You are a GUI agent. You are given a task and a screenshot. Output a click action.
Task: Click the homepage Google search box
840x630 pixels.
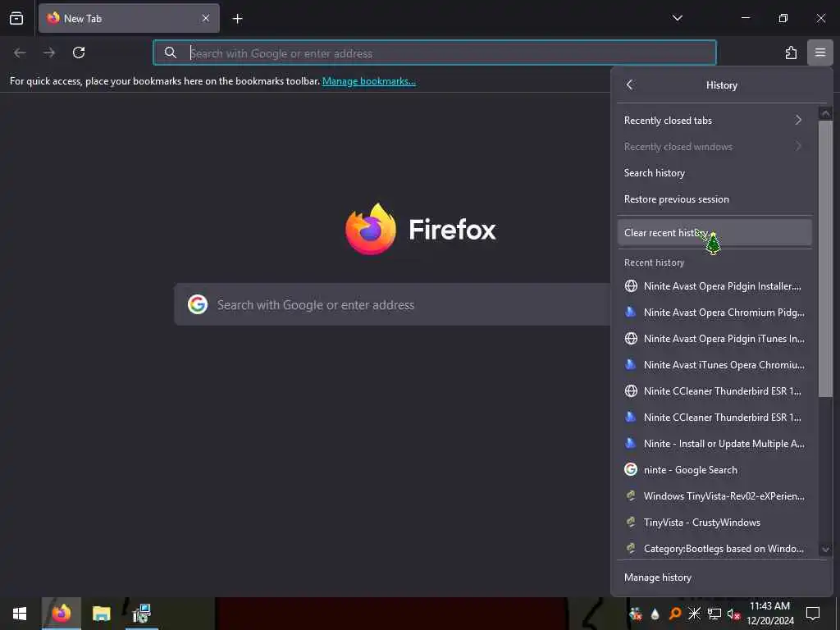coord(393,305)
